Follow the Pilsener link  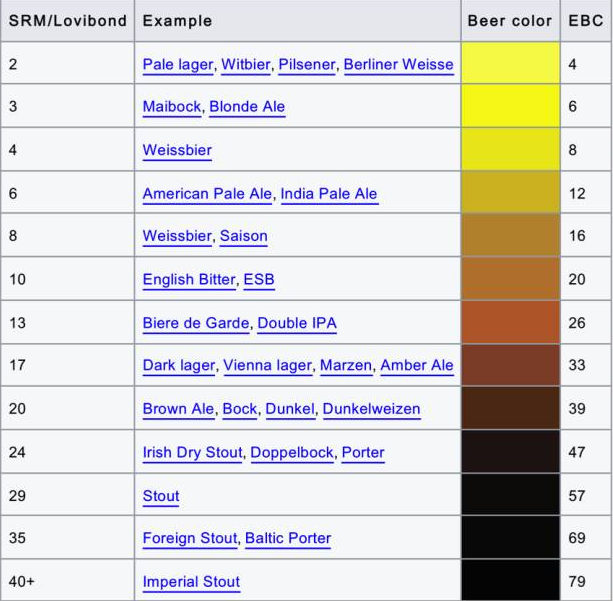(x=306, y=65)
